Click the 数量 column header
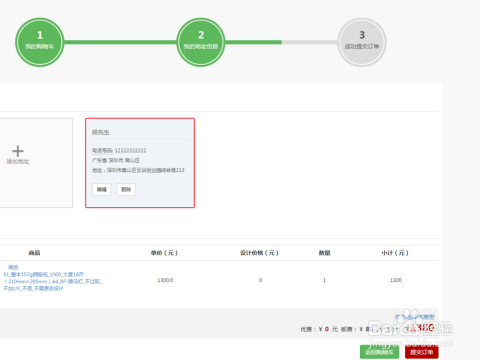The image size is (480, 360). pos(324,253)
